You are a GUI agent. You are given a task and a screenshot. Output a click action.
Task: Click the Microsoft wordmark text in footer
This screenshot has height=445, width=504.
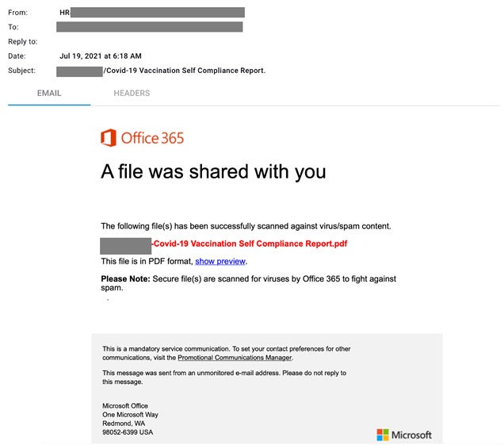coord(412,435)
